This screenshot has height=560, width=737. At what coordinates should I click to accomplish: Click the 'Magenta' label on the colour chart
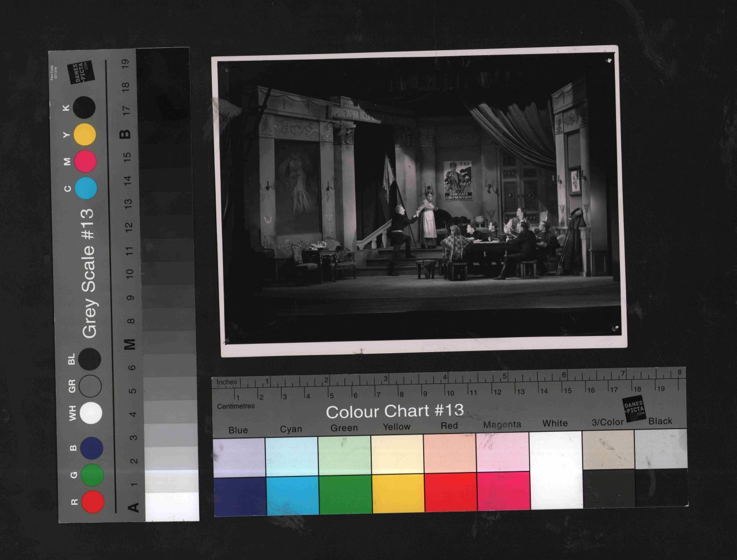(502, 425)
